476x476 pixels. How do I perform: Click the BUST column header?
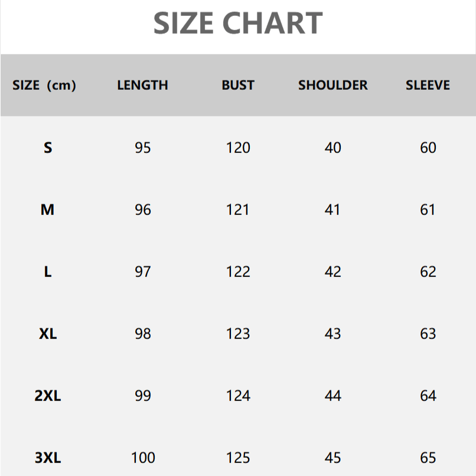pyautogui.click(x=238, y=85)
